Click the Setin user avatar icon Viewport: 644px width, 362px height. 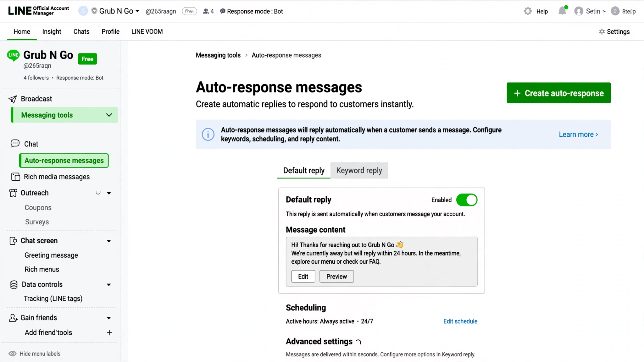click(579, 11)
